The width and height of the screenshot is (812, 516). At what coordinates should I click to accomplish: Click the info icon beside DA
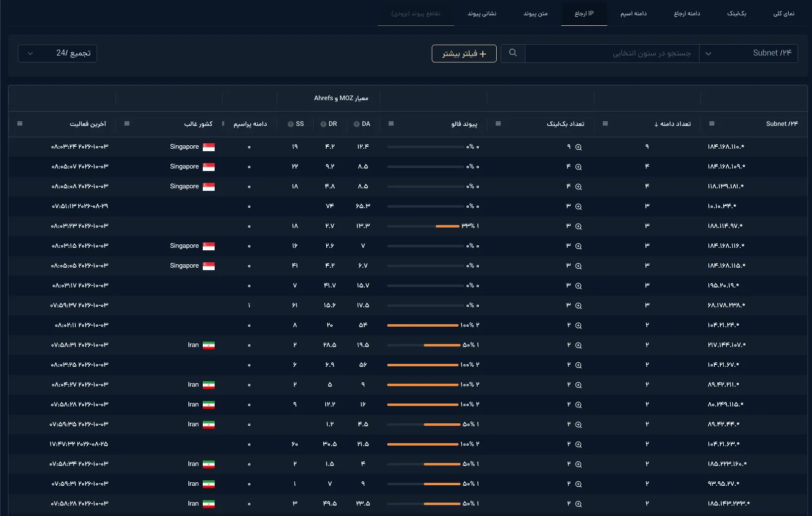[x=356, y=124]
